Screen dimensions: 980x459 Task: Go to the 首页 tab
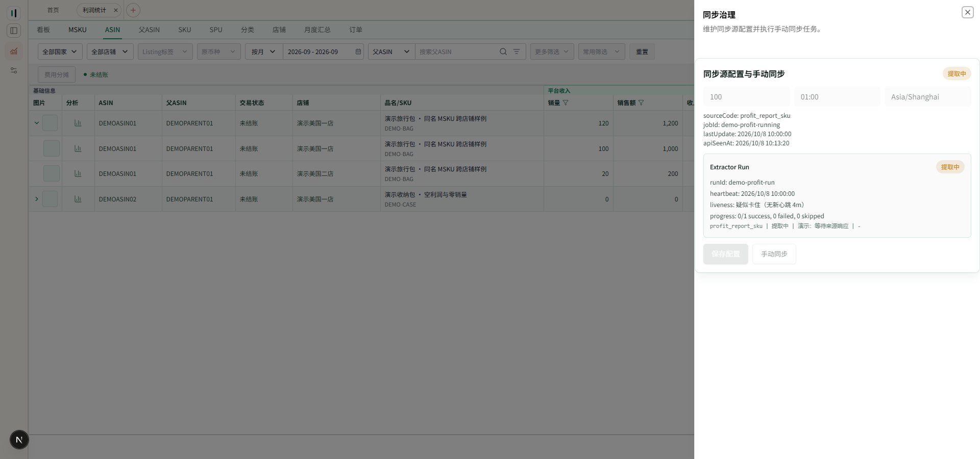click(x=53, y=10)
